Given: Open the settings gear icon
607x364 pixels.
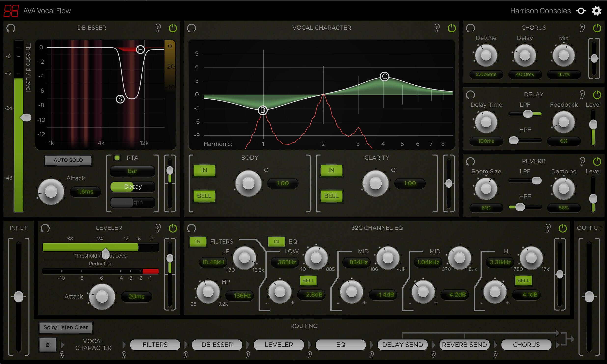Looking at the screenshot, I should point(596,11).
